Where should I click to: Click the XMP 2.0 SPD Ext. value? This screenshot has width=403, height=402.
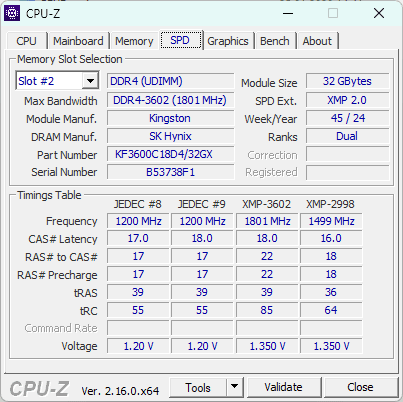tap(347, 100)
